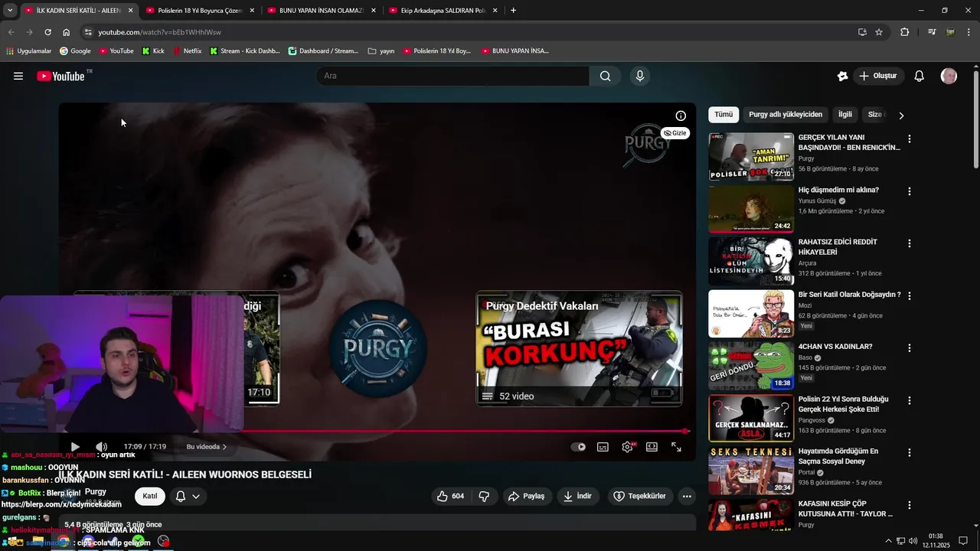Open Uygulamalar apps shortcut
Viewport: 980px width, 551px height.
click(29, 51)
